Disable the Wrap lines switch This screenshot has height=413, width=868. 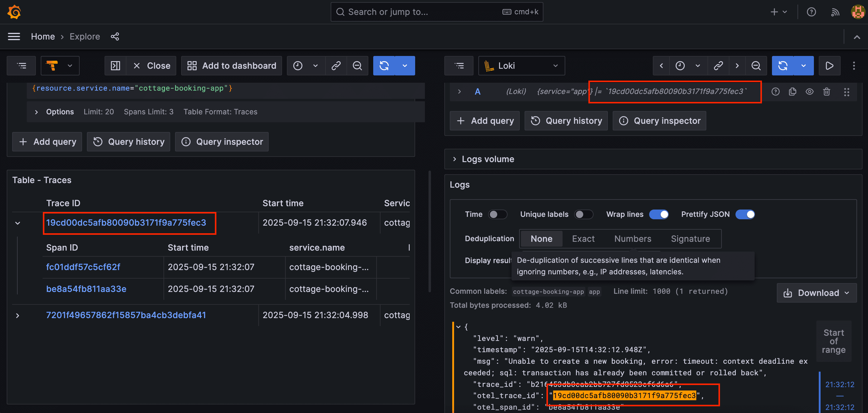coord(659,214)
